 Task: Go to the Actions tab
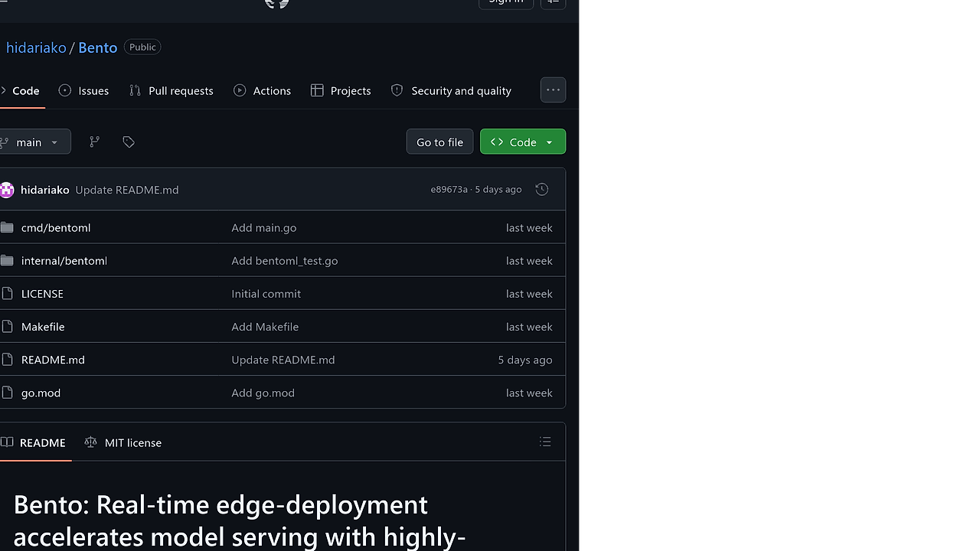262,90
